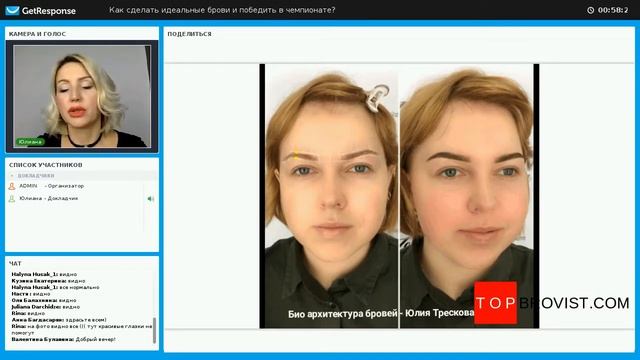
Task: Click the Кузина Екатерина chat message
Action: [x=48, y=281]
